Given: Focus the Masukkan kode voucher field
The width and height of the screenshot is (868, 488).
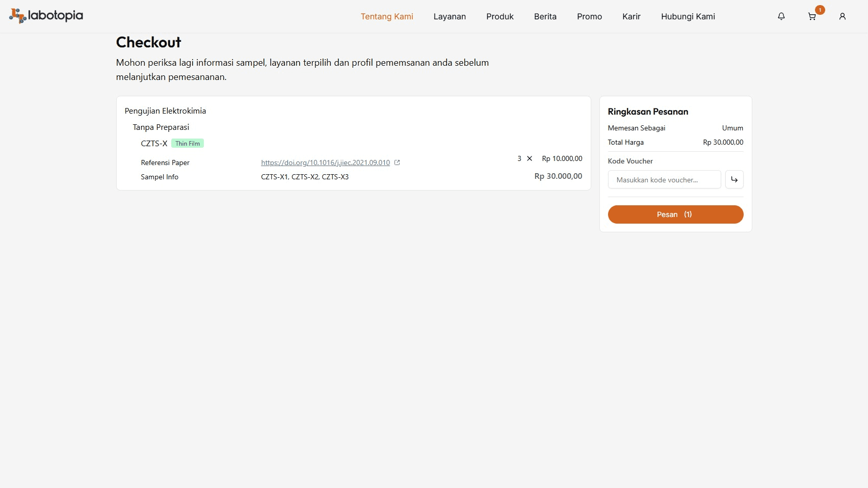Looking at the screenshot, I should pos(664,179).
